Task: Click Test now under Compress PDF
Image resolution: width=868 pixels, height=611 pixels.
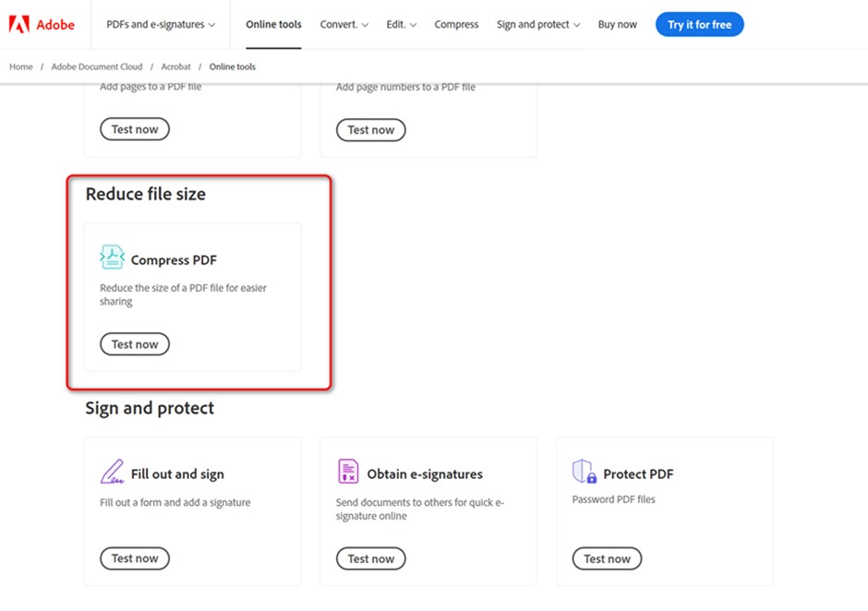Action: tap(135, 344)
